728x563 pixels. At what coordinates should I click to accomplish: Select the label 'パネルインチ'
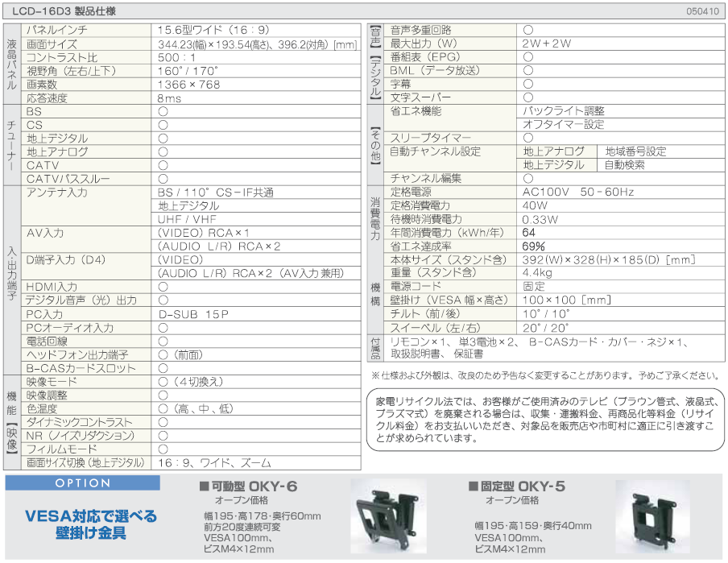(x=56, y=30)
